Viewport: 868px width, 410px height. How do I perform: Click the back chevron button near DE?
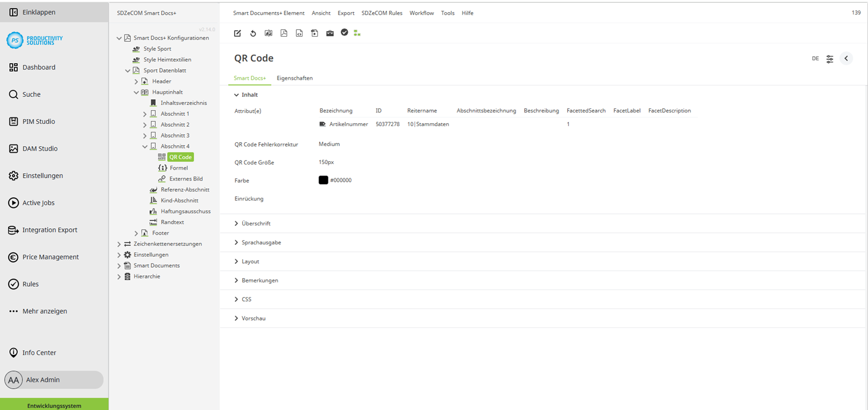point(846,58)
